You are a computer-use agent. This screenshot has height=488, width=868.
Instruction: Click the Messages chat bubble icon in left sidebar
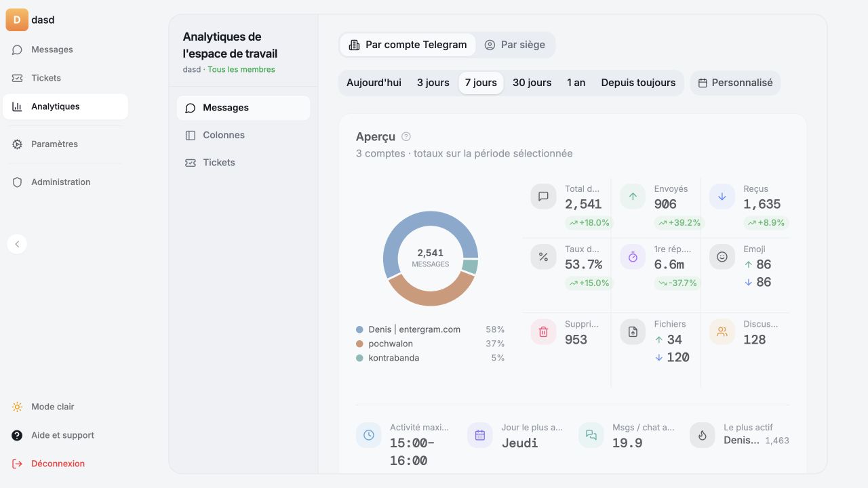point(18,49)
